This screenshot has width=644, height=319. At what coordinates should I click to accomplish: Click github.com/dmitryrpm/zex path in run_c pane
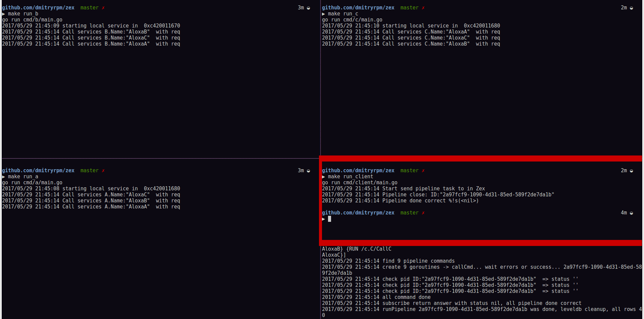click(358, 8)
